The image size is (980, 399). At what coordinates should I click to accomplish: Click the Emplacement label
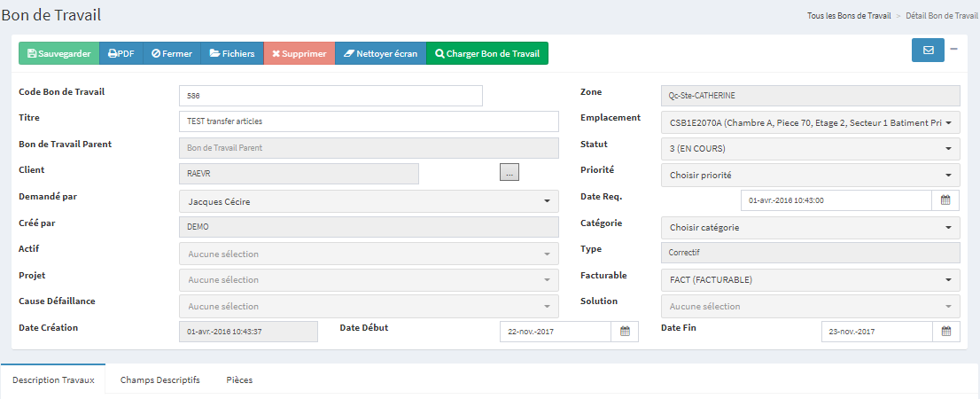coord(611,118)
